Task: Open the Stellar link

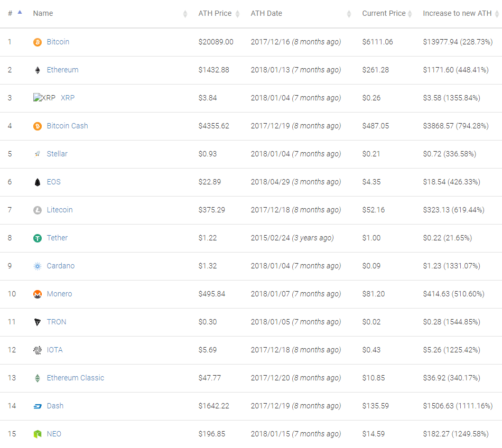Action: point(57,154)
